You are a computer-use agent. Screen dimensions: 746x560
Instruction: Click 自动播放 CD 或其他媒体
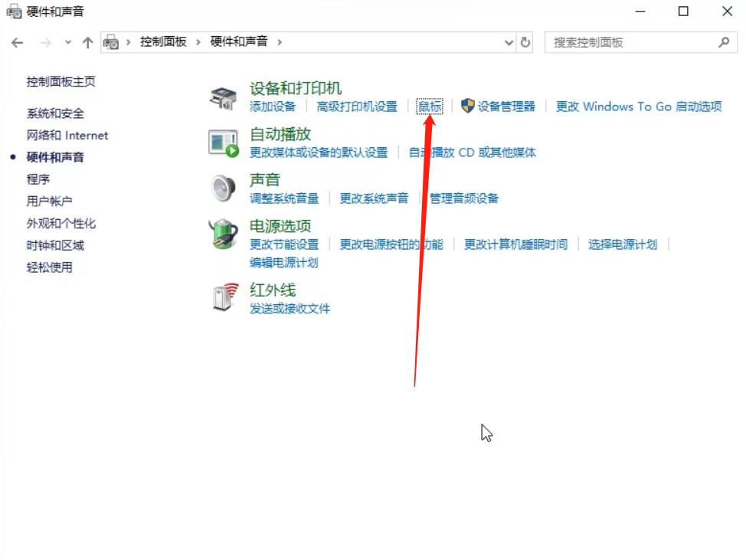(x=473, y=152)
